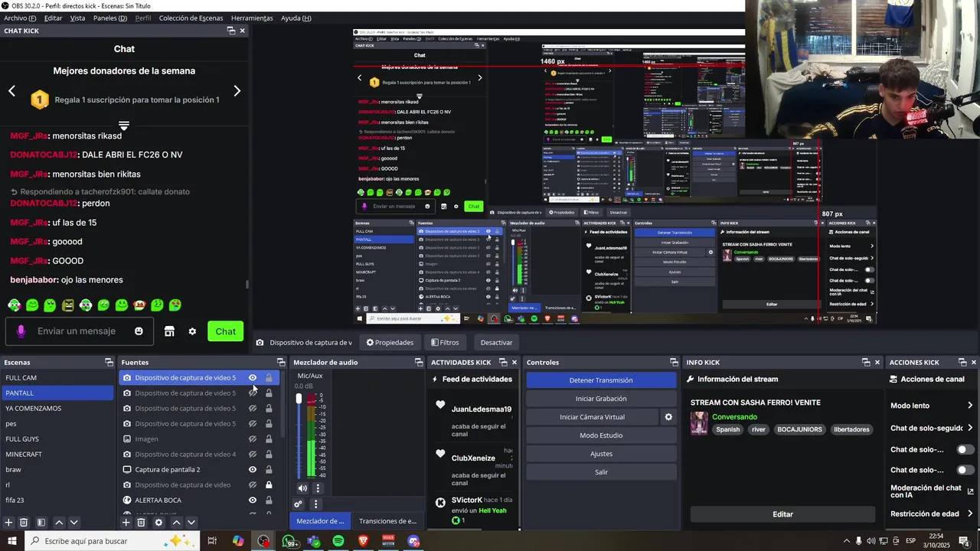Lock the Captura de pantalla 2 source
This screenshot has height=551, width=980.
click(269, 469)
